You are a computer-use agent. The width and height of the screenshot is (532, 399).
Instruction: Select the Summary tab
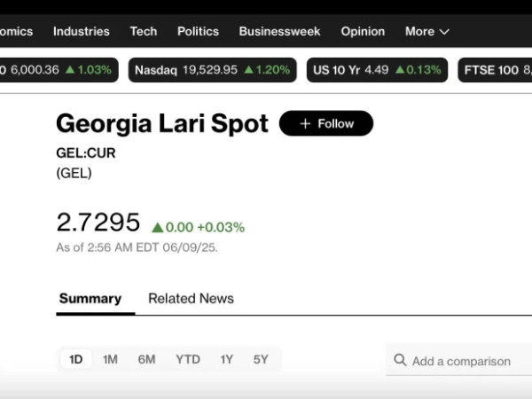click(90, 299)
